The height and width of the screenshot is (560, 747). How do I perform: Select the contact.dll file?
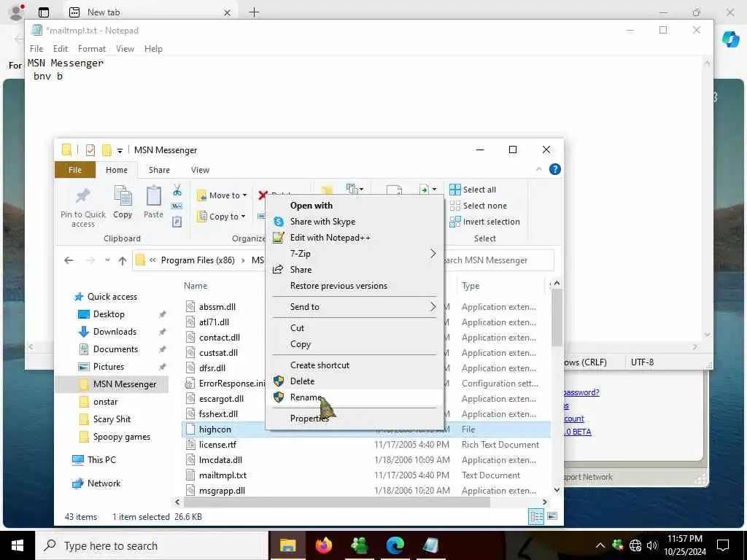[x=219, y=338]
